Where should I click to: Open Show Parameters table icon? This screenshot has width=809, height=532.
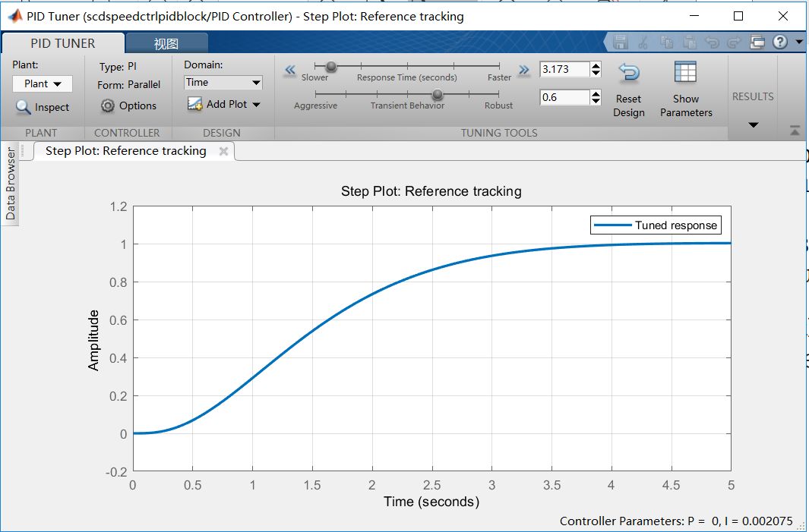coord(685,72)
